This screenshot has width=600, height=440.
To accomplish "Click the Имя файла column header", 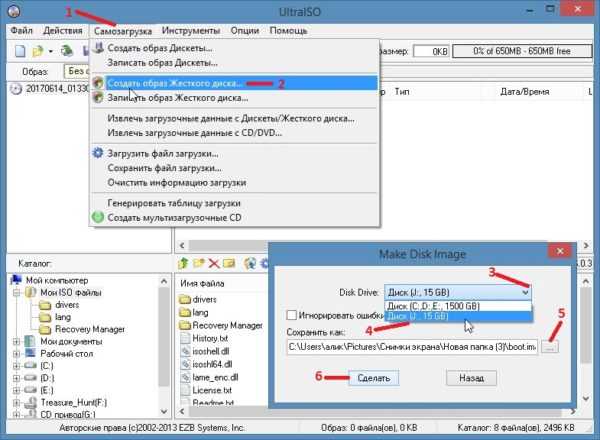I will coord(202,284).
